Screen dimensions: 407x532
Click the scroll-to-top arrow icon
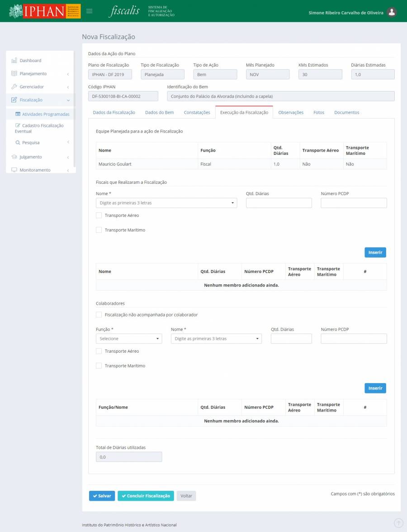pos(398,523)
